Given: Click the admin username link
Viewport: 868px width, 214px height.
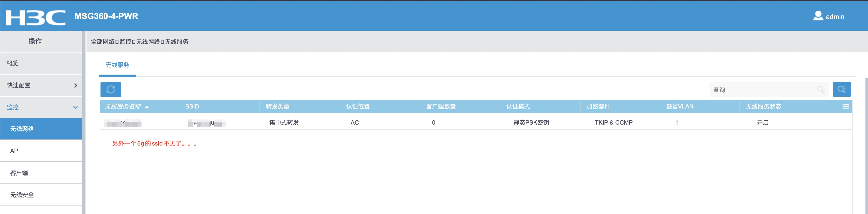Looking at the screenshot, I should 835,17.
